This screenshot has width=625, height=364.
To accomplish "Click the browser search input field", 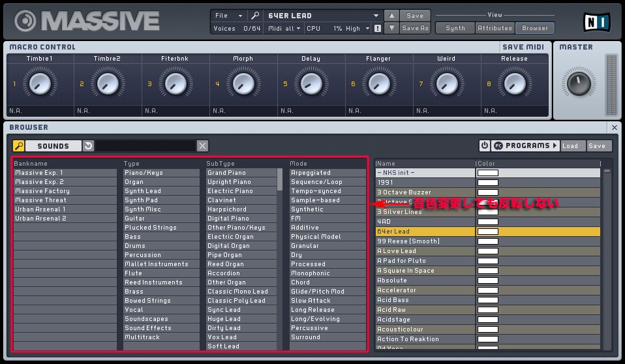I will [x=145, y=146].
